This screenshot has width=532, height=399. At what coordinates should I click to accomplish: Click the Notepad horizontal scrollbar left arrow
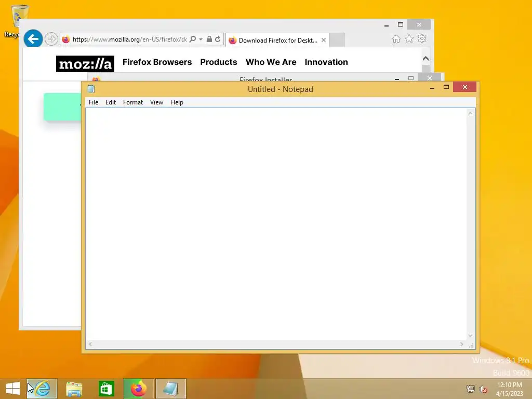click(90, 344)
